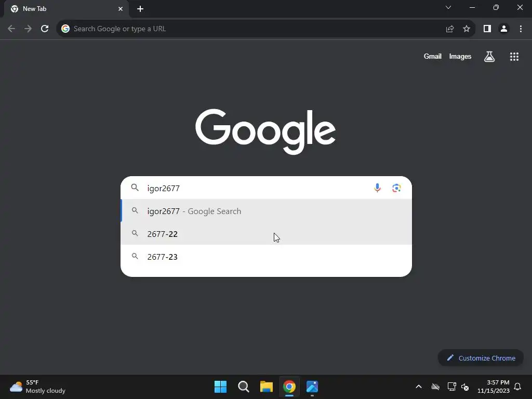Click the voice search microphone icon
Screen dimensions: 532x399
click(377, 188)
